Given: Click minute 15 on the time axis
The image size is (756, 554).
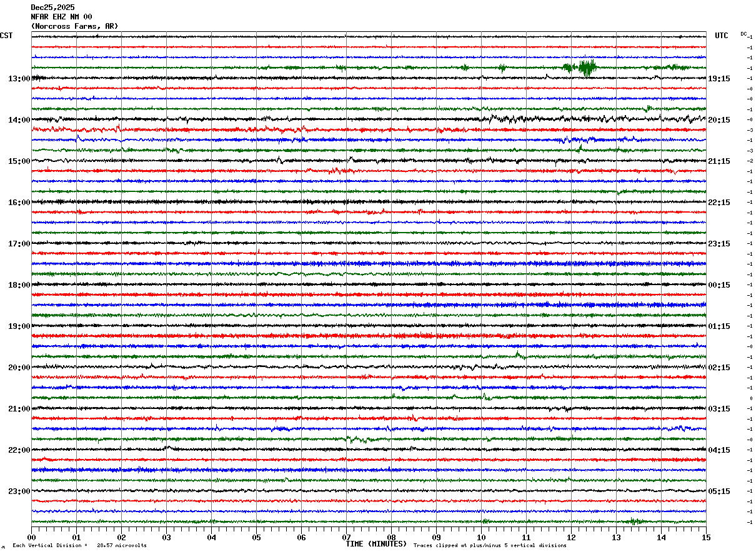Looking at the screenshot, I should click(x=706, y=537).
